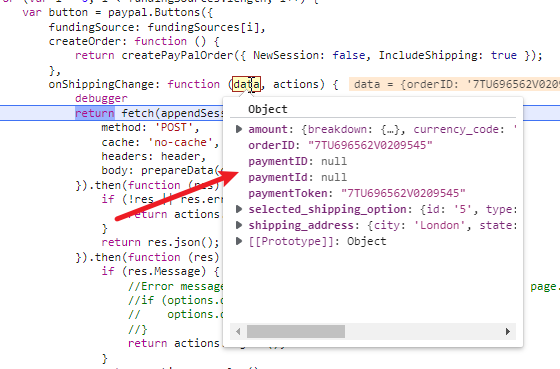This screenshot has width=560, height=369.
Task: Click the method: 'POST' line
Action: [150, 128]
